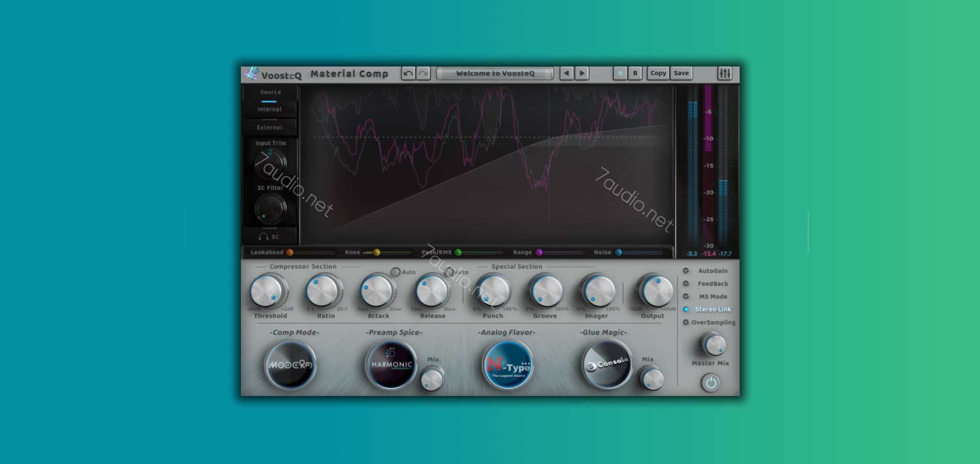
Task: Adjust the Lookahead slider
Action: pos(312,253)
